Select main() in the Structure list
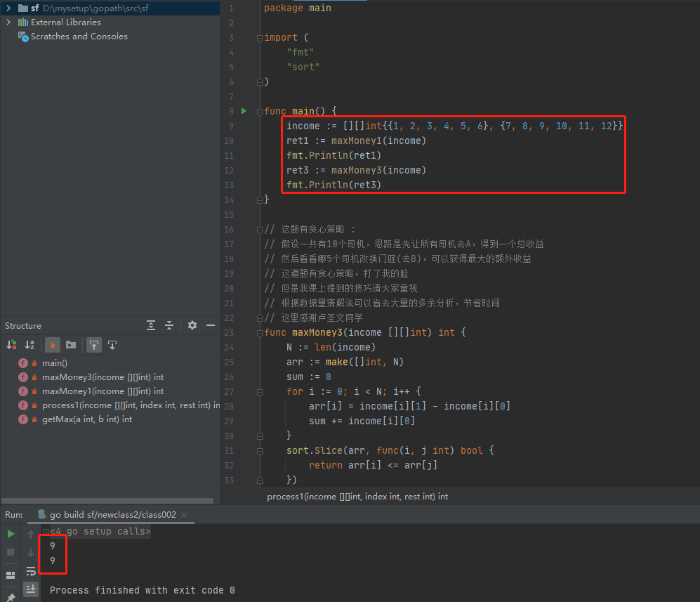Screen dimensions: 700x602 [55, 363]
